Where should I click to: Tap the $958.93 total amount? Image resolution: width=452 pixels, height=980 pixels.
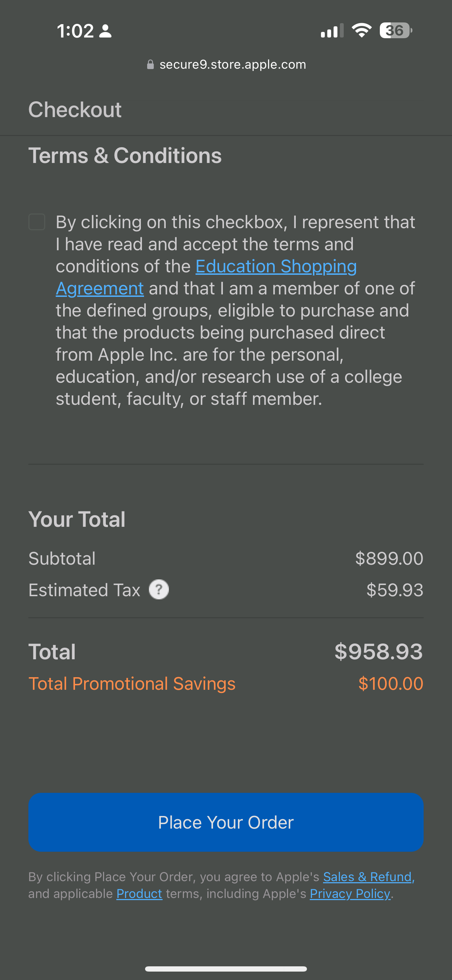pyautogui.click(x=378, y=651)
